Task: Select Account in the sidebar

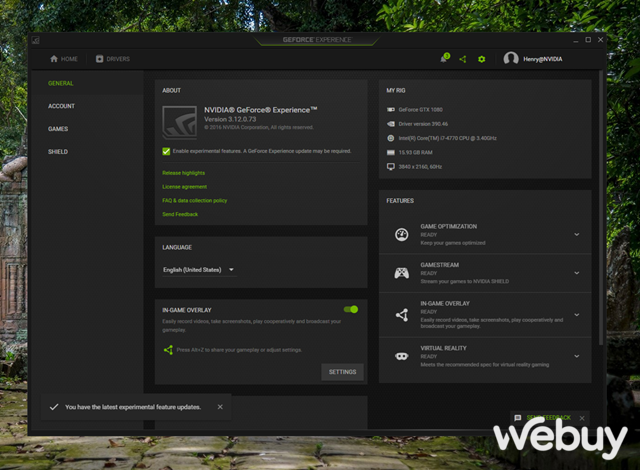Action: (61, 106)
